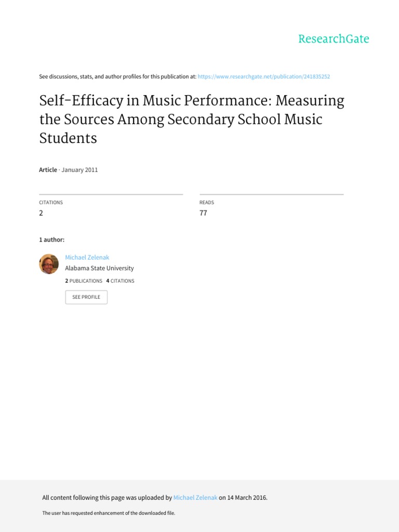Viewport: 399px width, 532px height.
Task: Click Michael Zelenak link in footer
Action: coord(195,497)
